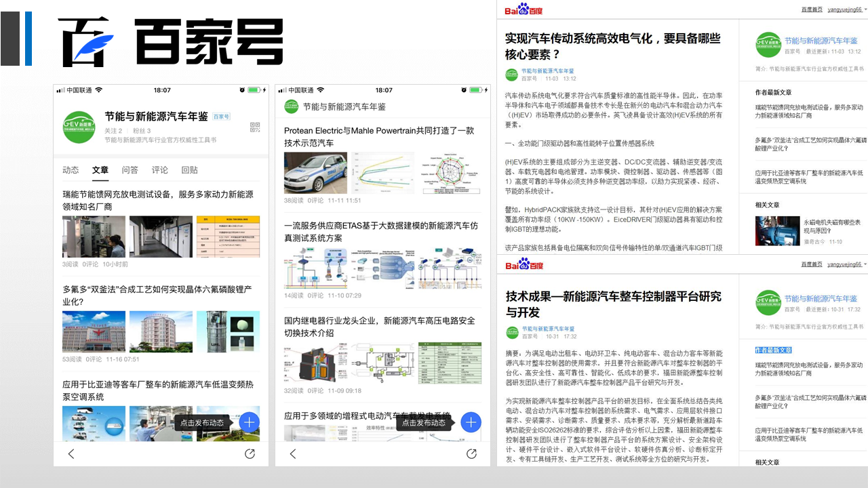Click 永磁电机 related article thumbnail
The height and width of the screenshot is (488, 868).
(x=778, y=230)
